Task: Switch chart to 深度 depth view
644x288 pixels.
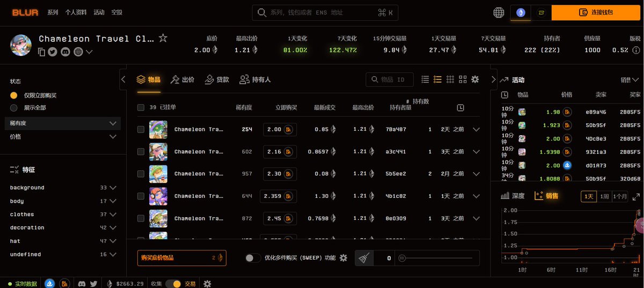Action: pos(513,196)
